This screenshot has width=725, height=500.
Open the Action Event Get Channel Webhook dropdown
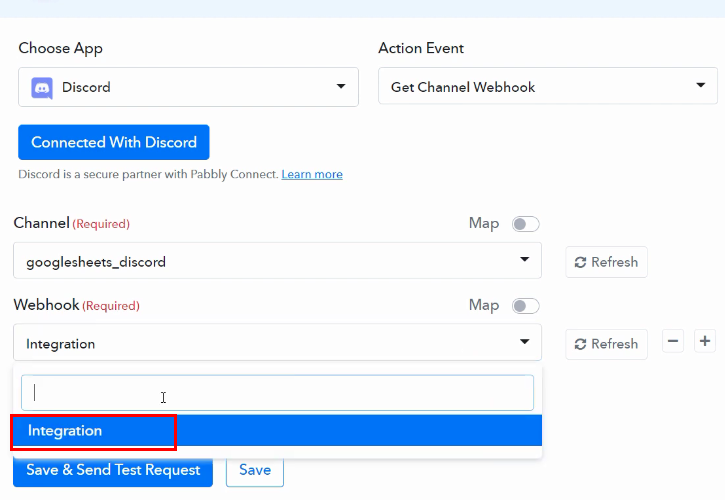(x=548, y=86)
